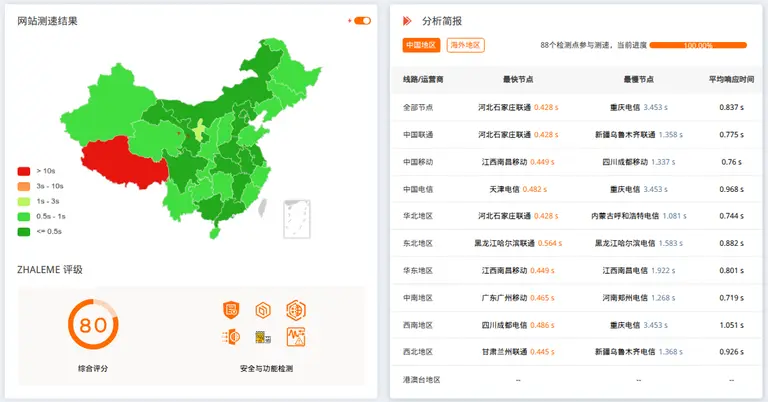Click the 中国联通 row label
The height and width of the screenshot is (402, 768).
tap(418, 135)
